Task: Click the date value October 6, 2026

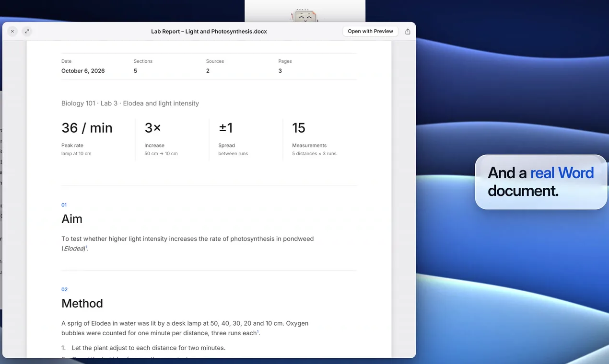Action: click(x=83, y=71)
